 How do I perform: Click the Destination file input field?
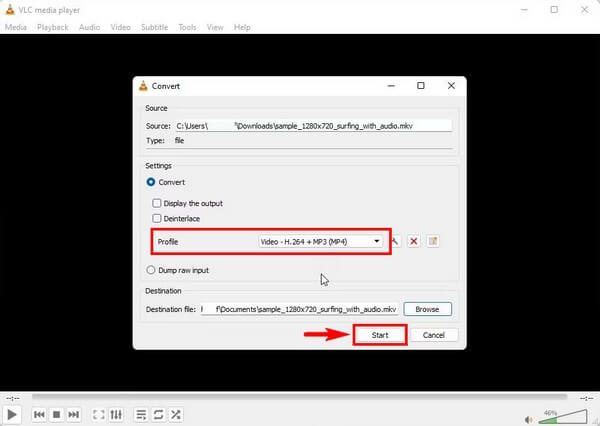tap(300, 309)
